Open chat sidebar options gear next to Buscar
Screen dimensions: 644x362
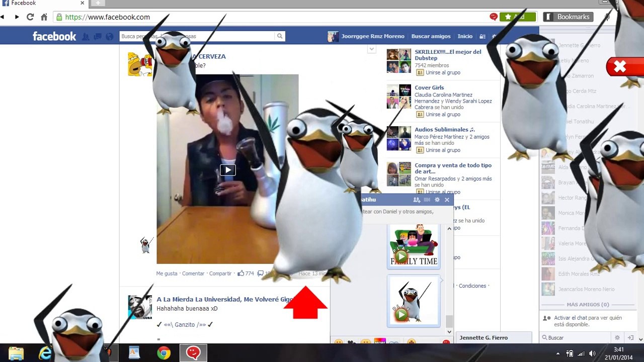click(617, 338)
